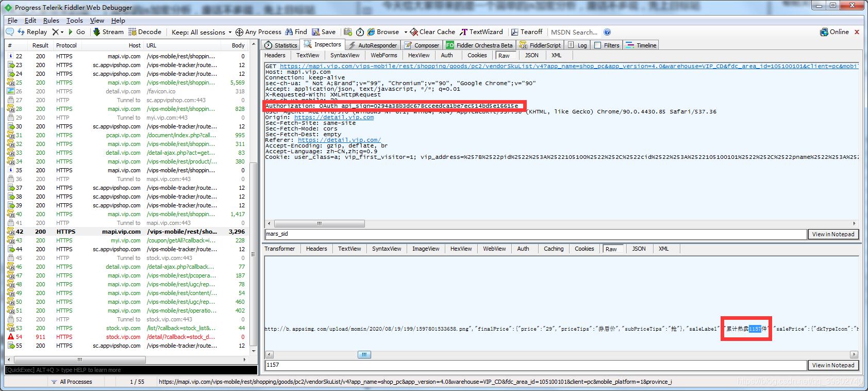Click Clear Cache toolbar button
This screenshot has height=391, width=868.
click(432, 32)
